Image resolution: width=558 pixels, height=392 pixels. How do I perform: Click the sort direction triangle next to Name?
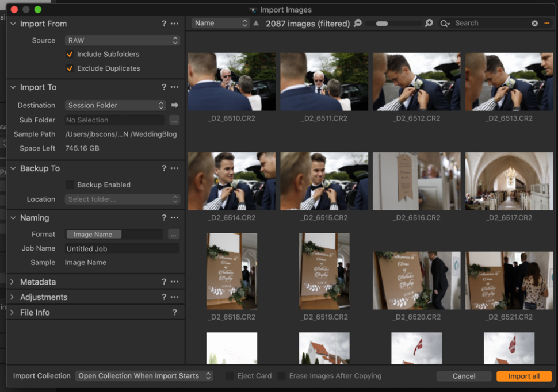[255, 23]
